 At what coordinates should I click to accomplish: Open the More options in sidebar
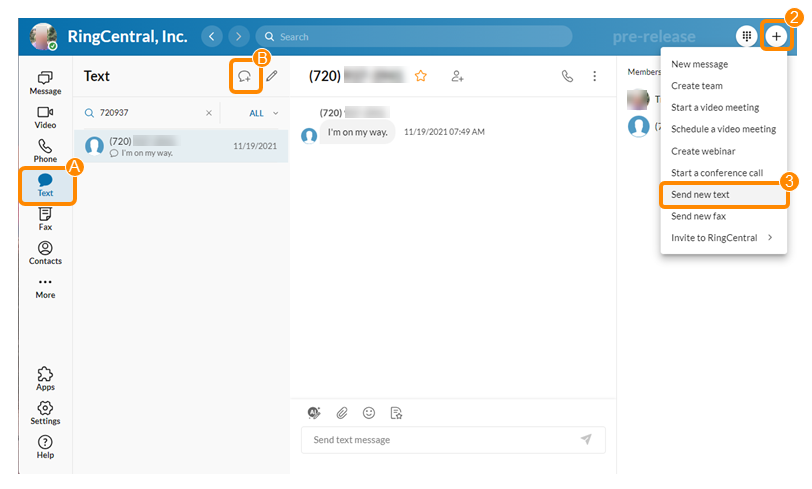click(x=45, y=287)
